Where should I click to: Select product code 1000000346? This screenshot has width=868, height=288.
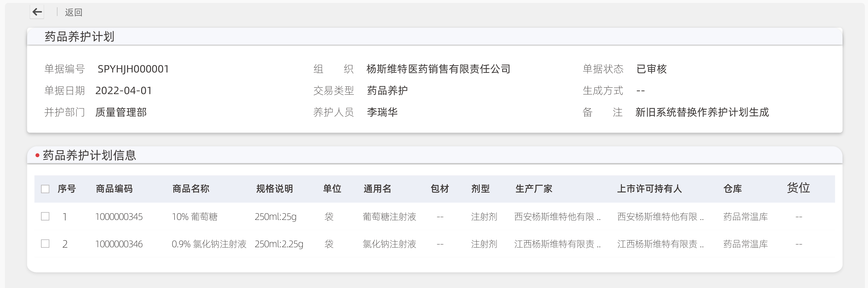click(x=119, y=244)
